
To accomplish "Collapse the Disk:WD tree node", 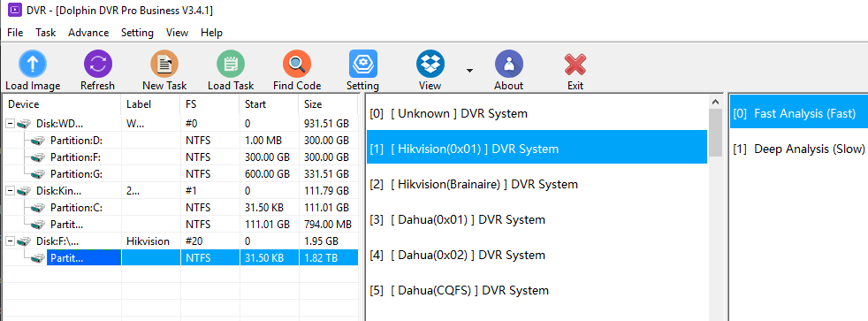I will 11,124.
